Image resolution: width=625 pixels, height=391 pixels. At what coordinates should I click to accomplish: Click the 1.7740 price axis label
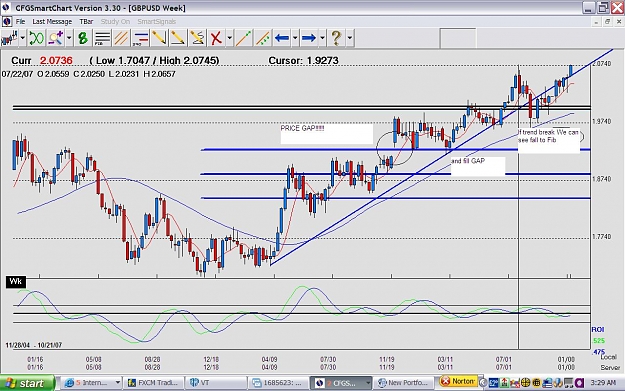pos(601,237)
